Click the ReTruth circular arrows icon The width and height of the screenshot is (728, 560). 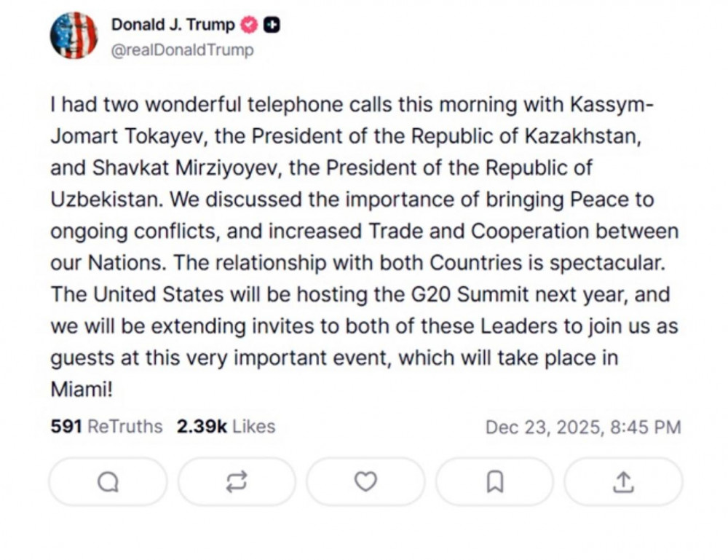coord(236,481)
